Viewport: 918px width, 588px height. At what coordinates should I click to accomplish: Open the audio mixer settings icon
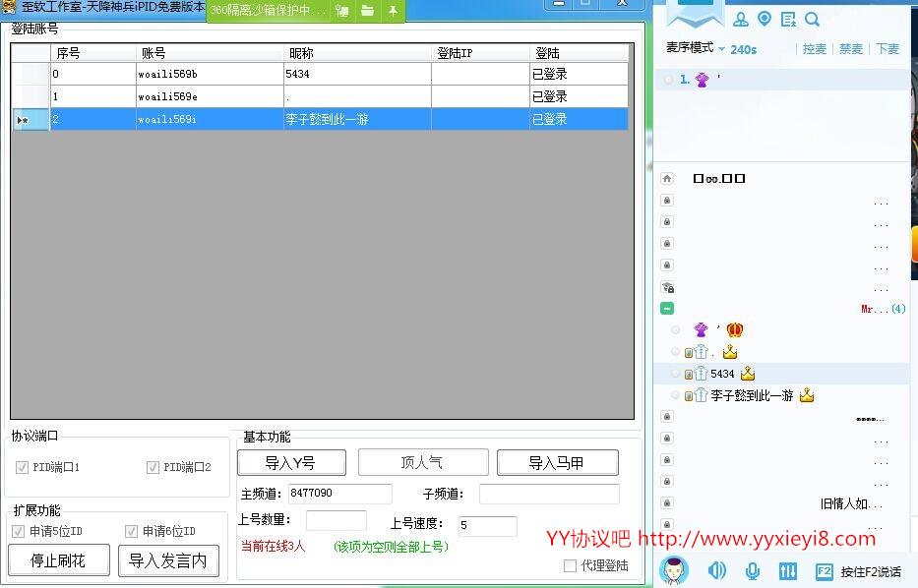click(x=788, y=570)
